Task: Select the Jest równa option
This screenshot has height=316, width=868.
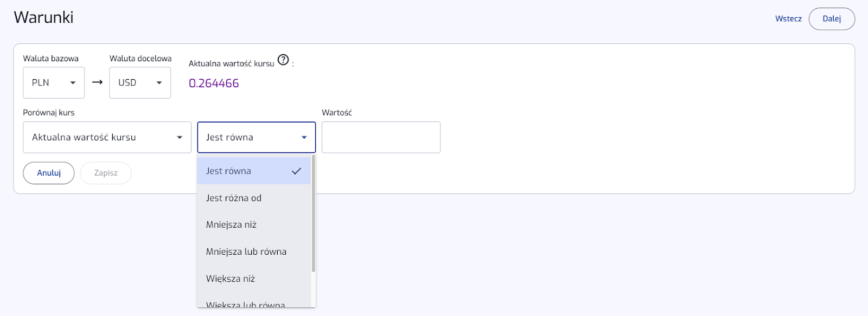Action: click(254, 171)
